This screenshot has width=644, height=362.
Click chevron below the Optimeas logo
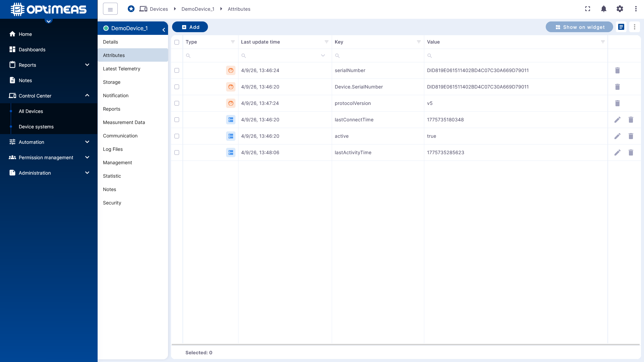coord(49,21)
